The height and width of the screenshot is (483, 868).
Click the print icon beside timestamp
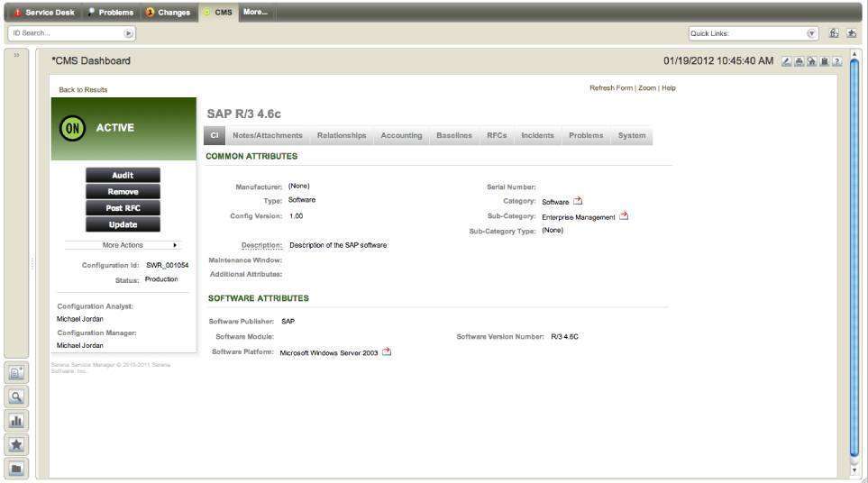point(799,61)
